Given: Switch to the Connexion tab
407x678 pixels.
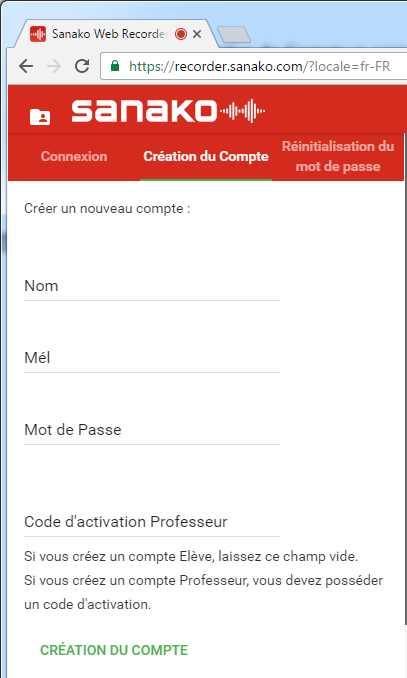Looking at the screenshot, I should coord(74,156).
